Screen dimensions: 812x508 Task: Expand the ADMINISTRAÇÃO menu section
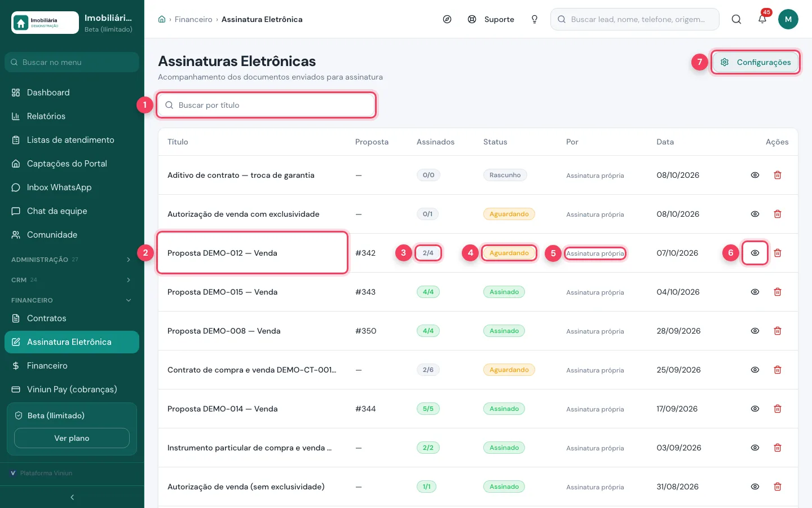72,260
